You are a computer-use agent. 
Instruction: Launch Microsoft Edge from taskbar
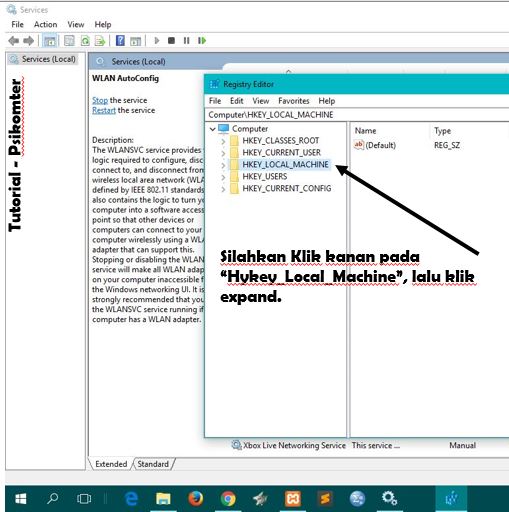[131, 499]
